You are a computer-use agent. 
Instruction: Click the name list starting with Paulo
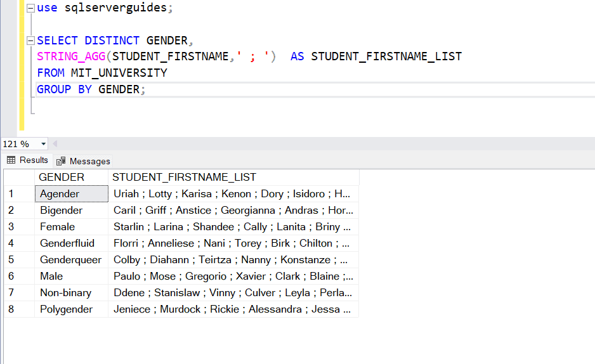[233, 276]
